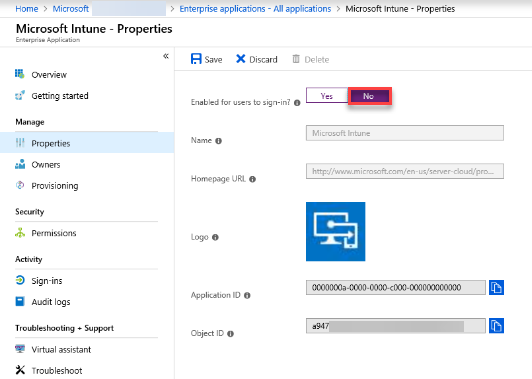532x379 pixels.
Task: Click info icon next to Object ID
Action: [230, 334]
